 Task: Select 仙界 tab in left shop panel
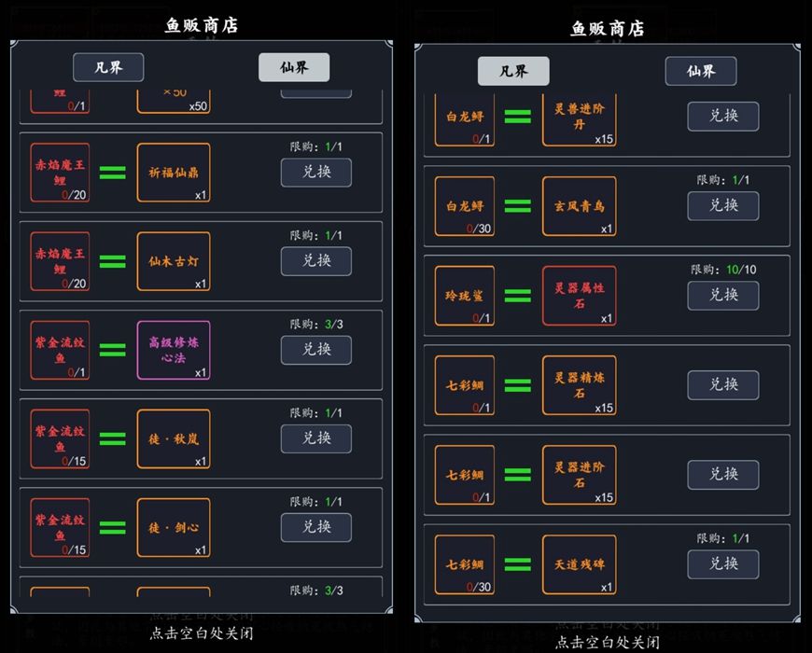pyautogui.click(x=294, y=67)
